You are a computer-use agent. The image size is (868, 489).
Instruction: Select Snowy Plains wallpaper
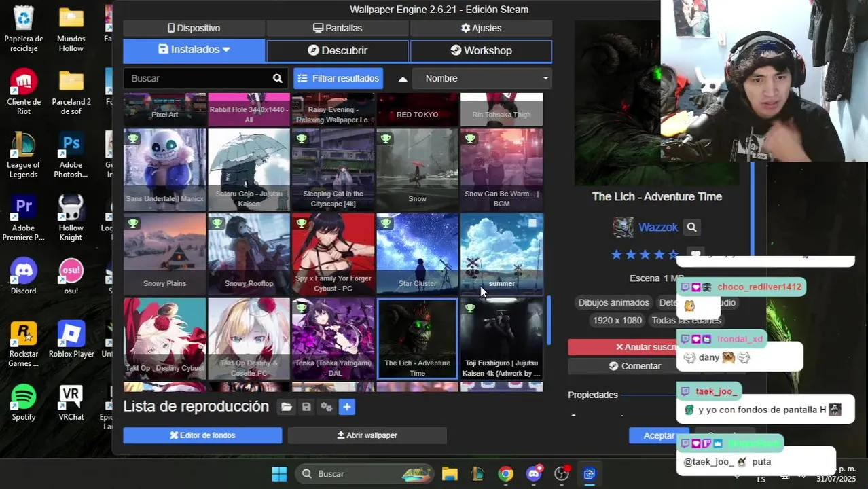(x=165, y=254)
